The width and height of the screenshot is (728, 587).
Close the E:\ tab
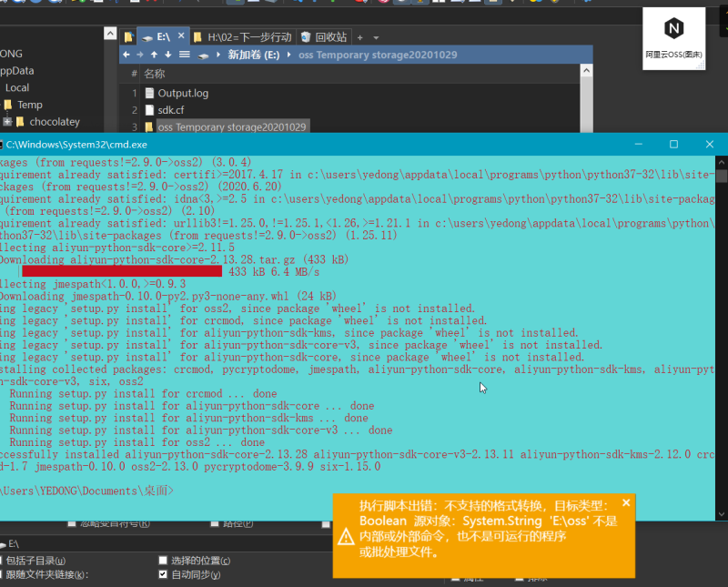tap(181, 35)
